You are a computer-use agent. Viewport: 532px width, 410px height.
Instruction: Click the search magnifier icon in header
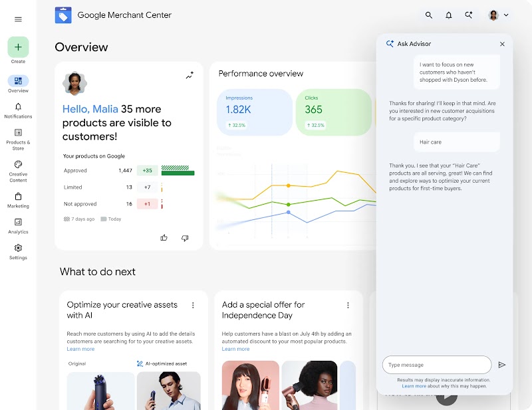(429, 15)
